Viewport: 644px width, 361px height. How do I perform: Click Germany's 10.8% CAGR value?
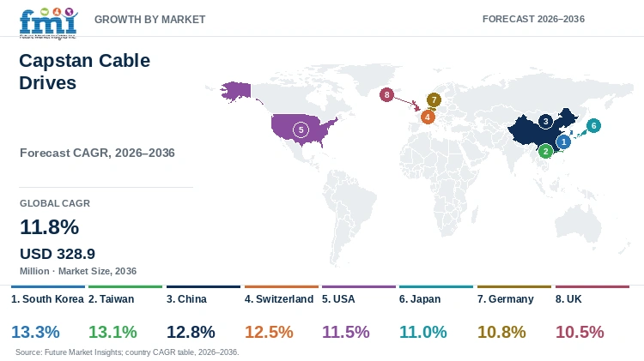(x=501, y=332)
